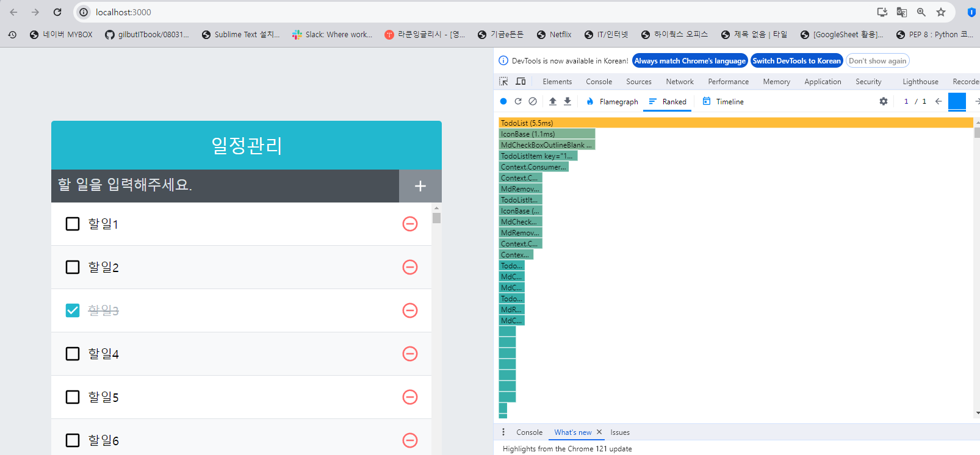Select the TodoList (5.5ms) bar

point(736,123)
